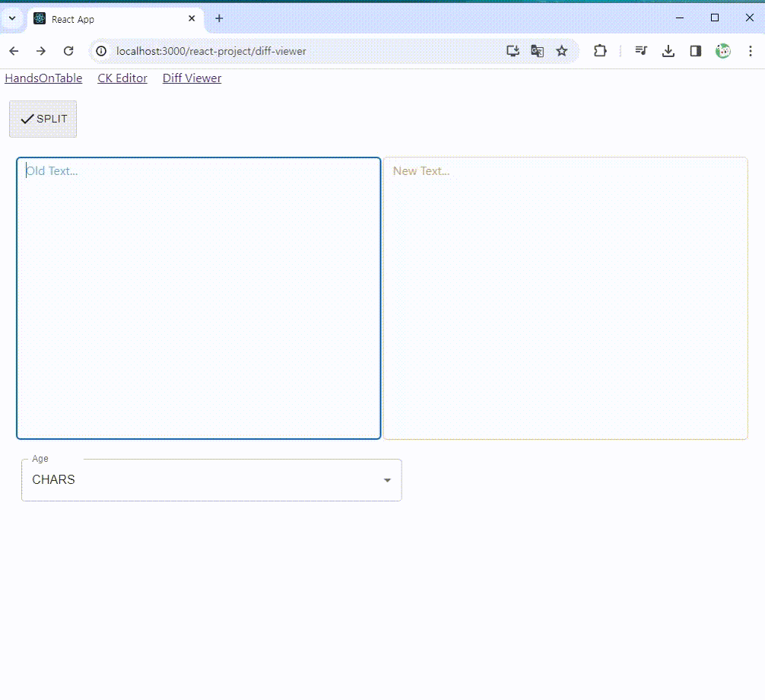Viewport: 765px width, 700px height.
Task: Bookmark this page with the star icon
Action: tap(562, 51)
